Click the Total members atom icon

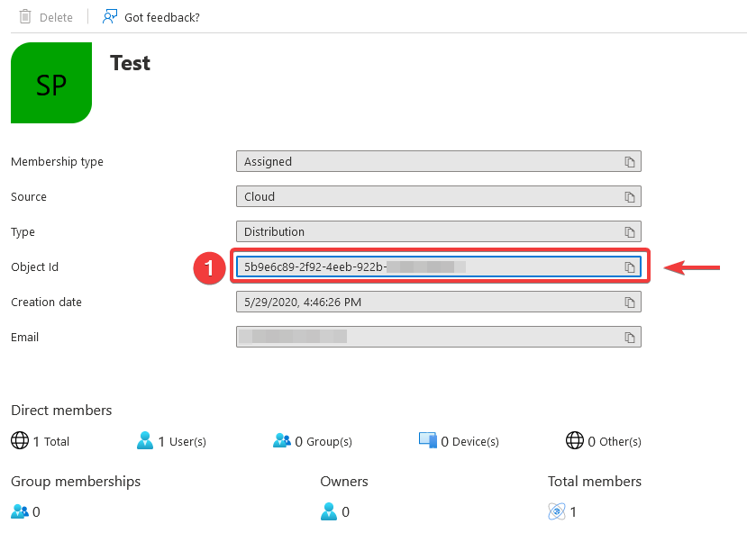coord(557,512)
